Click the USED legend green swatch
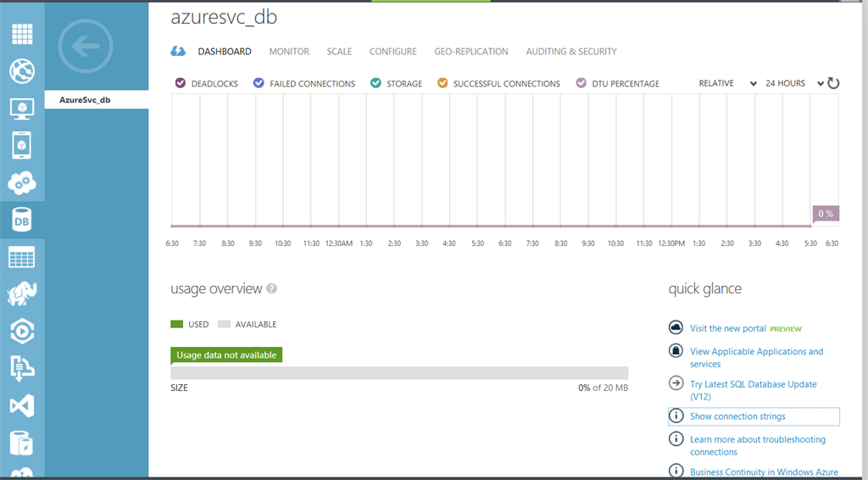Screen dimensions: 868x480 [176, 325]
